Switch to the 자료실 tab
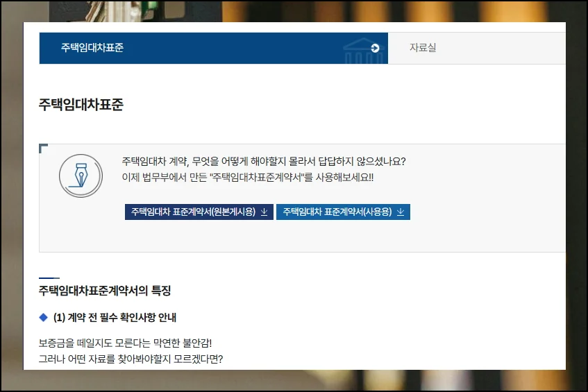The width and height of the screenshot is (588, 392). tap(422, 48)
